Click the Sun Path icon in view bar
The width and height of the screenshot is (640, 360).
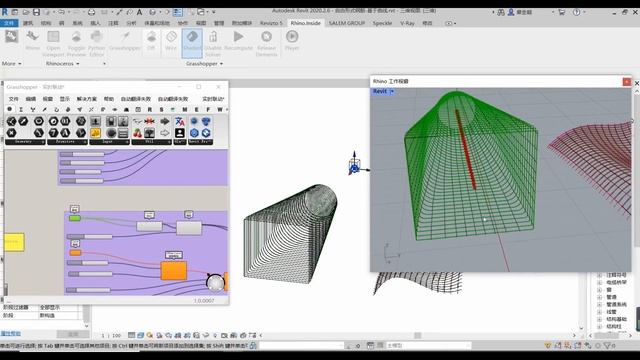[150, 336]
